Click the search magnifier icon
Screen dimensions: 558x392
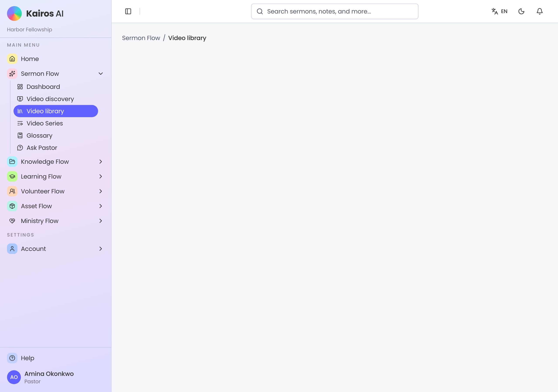point(260,11)
